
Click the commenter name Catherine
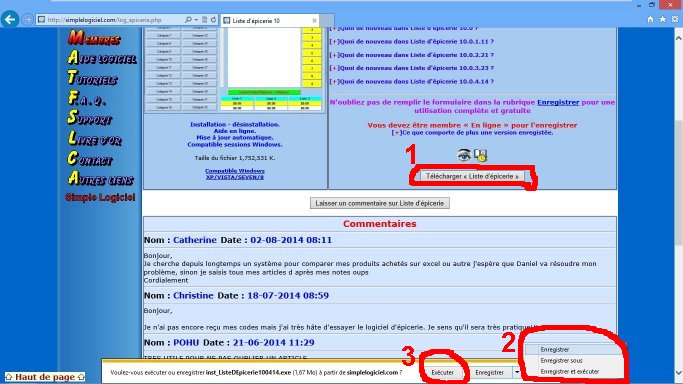coord(195,240)
